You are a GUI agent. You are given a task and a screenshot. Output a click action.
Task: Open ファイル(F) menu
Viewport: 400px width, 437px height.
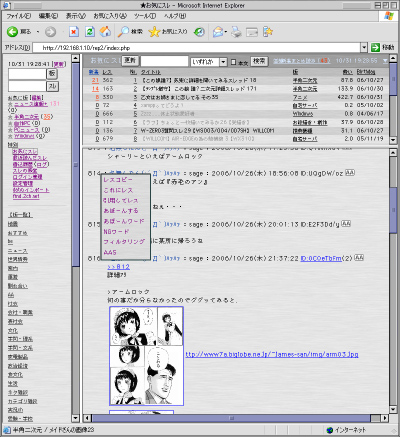(18, 16)
